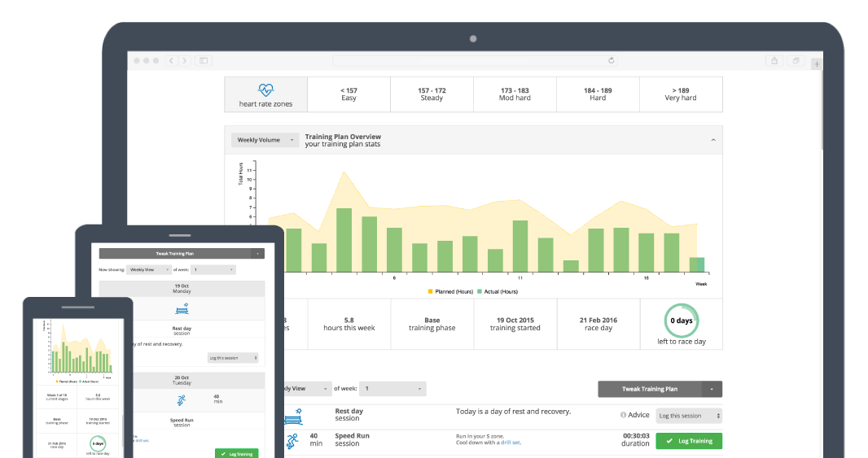Toggle the browser sidebar icon

tap(204, 61)
